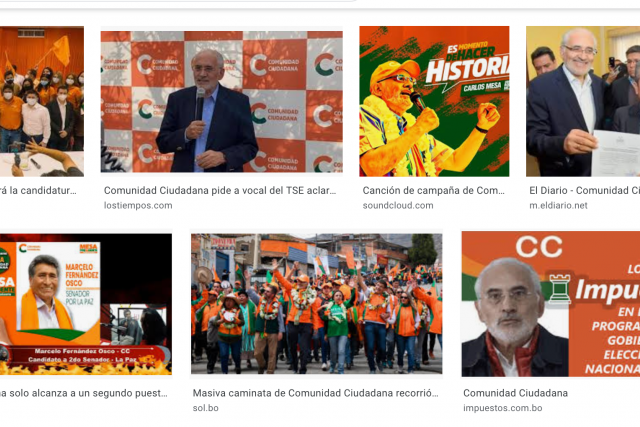The image size is (640, 427).
Task: Open the 'Comunidad Ciudadana' title above impuestos.com.bo
Action: [x=515, y=393]
